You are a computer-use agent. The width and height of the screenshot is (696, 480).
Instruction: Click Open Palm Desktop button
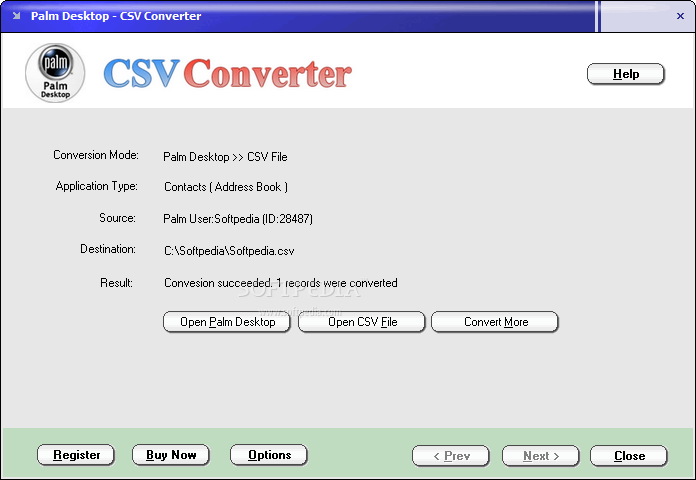coord(227,322)
